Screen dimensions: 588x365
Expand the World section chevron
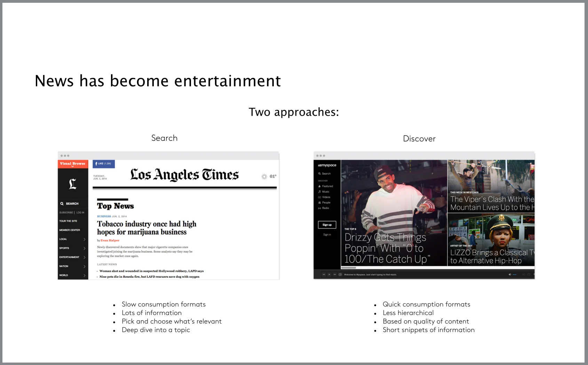click(x=85, y=275)
